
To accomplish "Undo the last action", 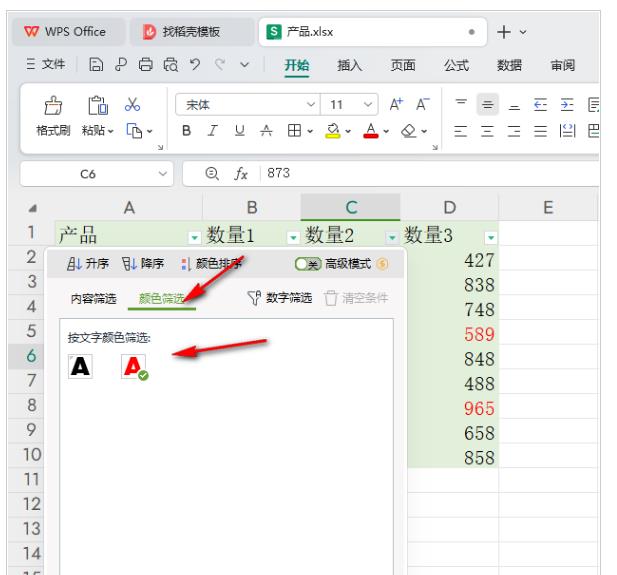I will [195, 64].
